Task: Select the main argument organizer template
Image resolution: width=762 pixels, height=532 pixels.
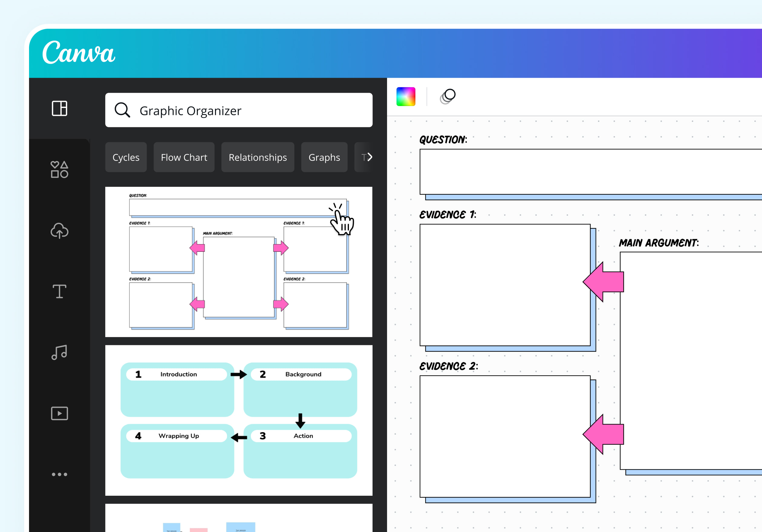Action: tap(239, 262)
